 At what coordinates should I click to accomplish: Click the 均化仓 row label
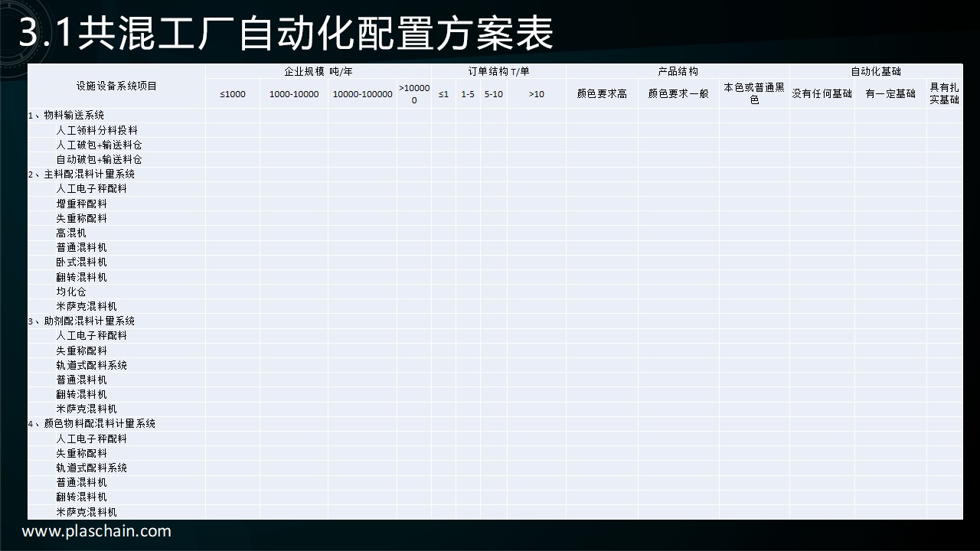tap(71, 292)
